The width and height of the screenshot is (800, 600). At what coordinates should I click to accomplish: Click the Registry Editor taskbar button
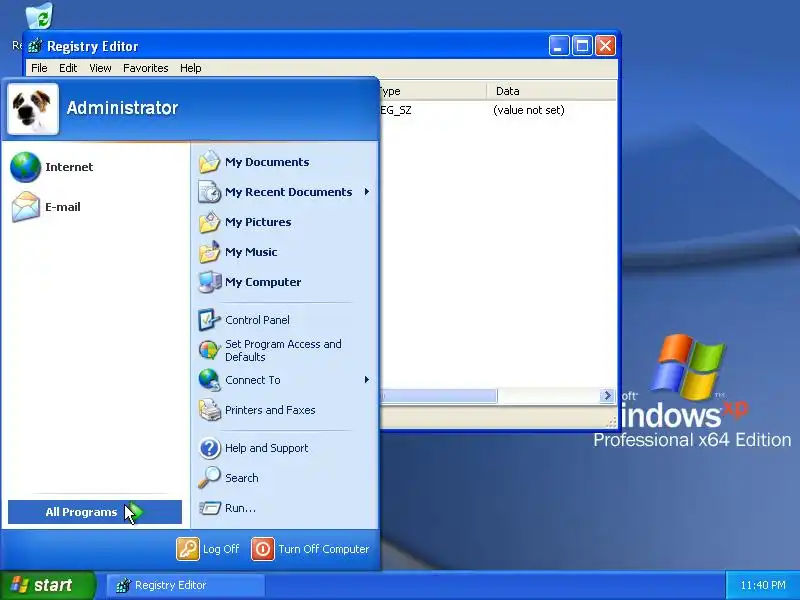coord(186,585)
